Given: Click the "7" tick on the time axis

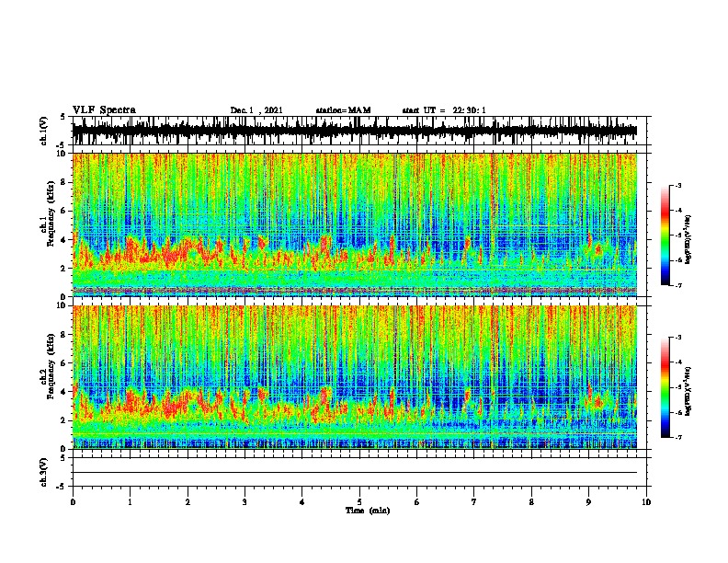Looking at the screenshot, I should [x=474, y=502].
